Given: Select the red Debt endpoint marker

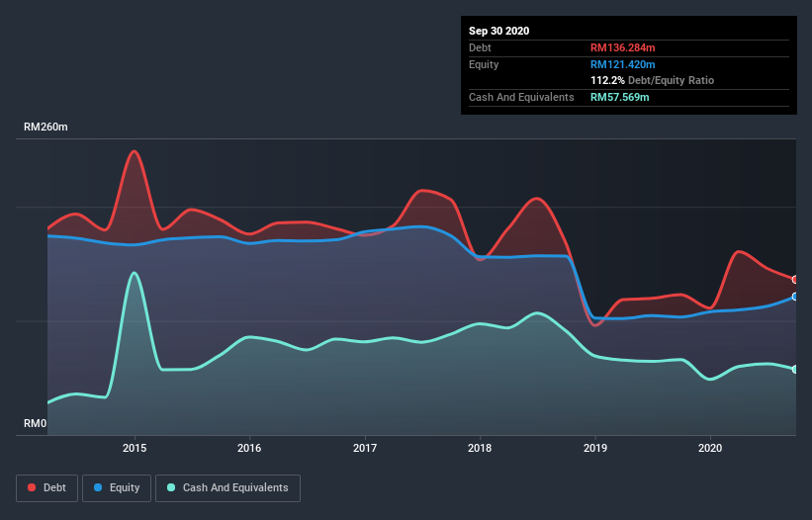Looking at the screenshot, I should pyautogui.click(x=795, y=280).
